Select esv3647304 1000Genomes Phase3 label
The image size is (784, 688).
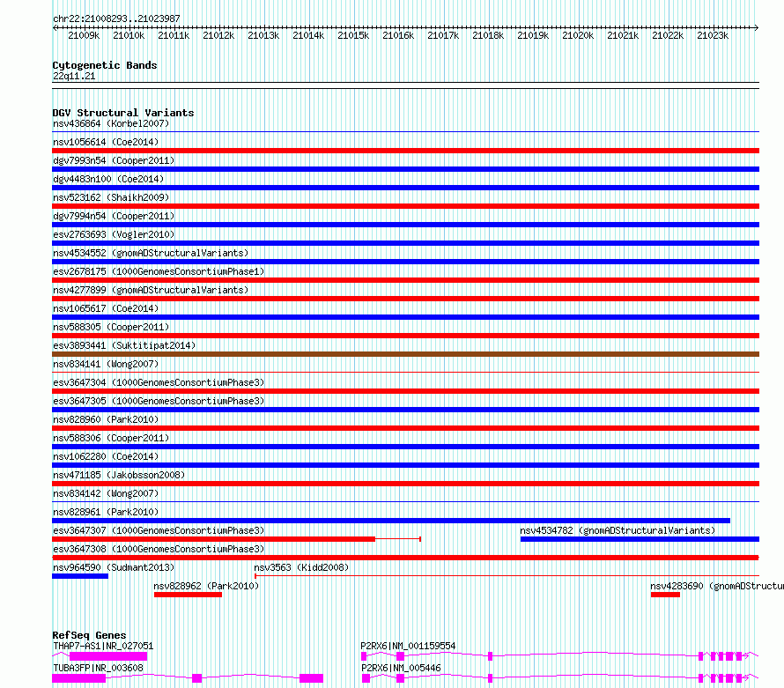tap(159, 382)
